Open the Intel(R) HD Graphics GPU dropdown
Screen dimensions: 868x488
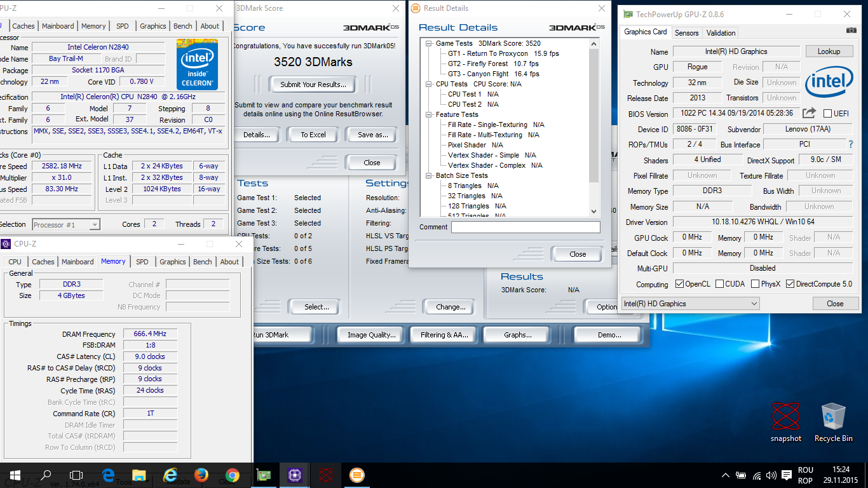pyautogui.click(x=690, y=304)
